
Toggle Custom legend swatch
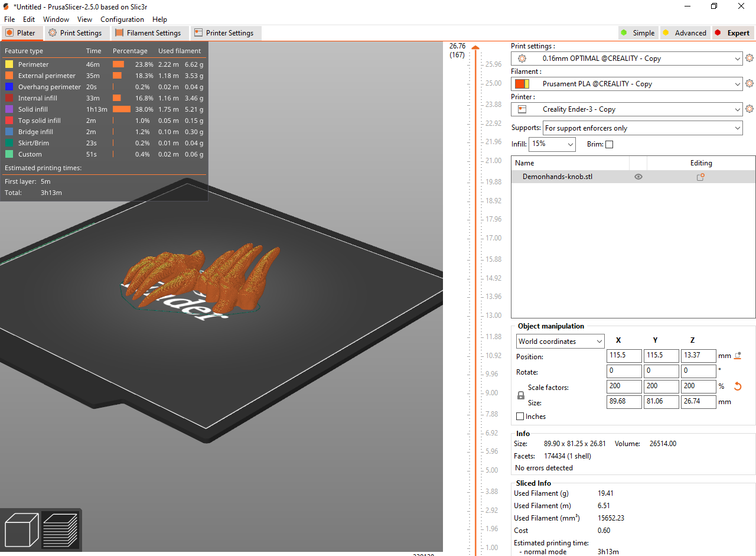9,154
